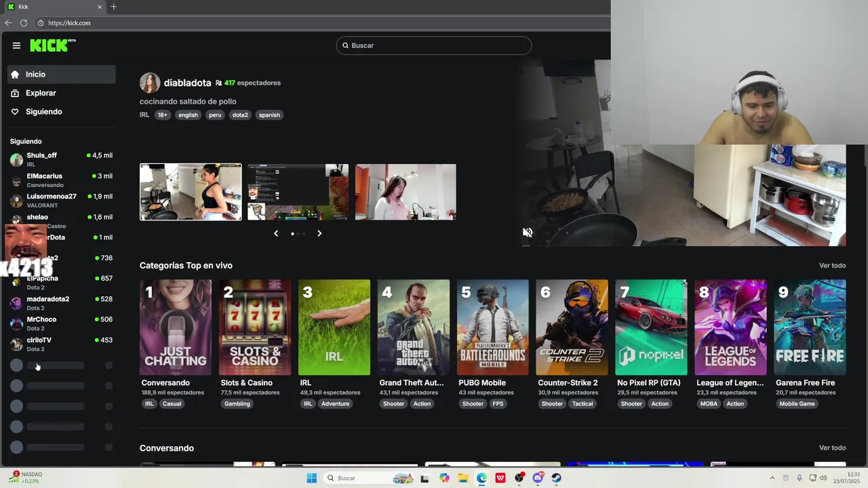This screenshot has height=488, width=868.
Task: Open the Windows Start menu
Action: (312, 478)
